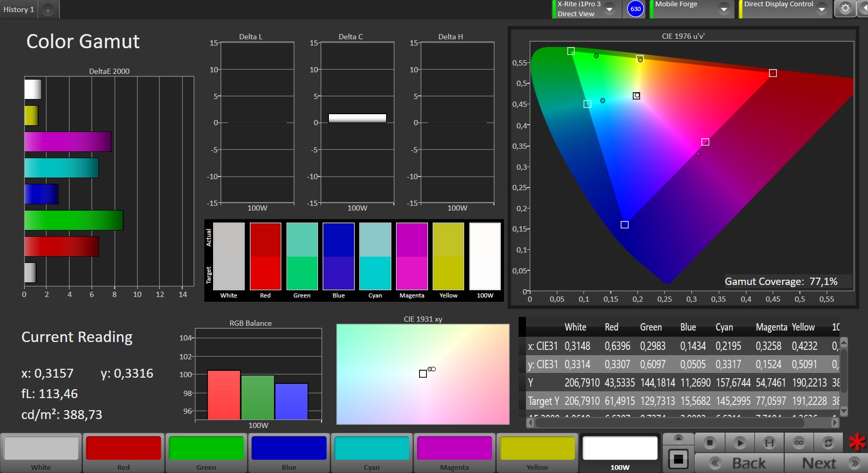Select the Magenta actual/target comparison swatch
Image resolution: width=868 pixels, height=473 pixels.
pyautogui.click(x=412, y=256)
